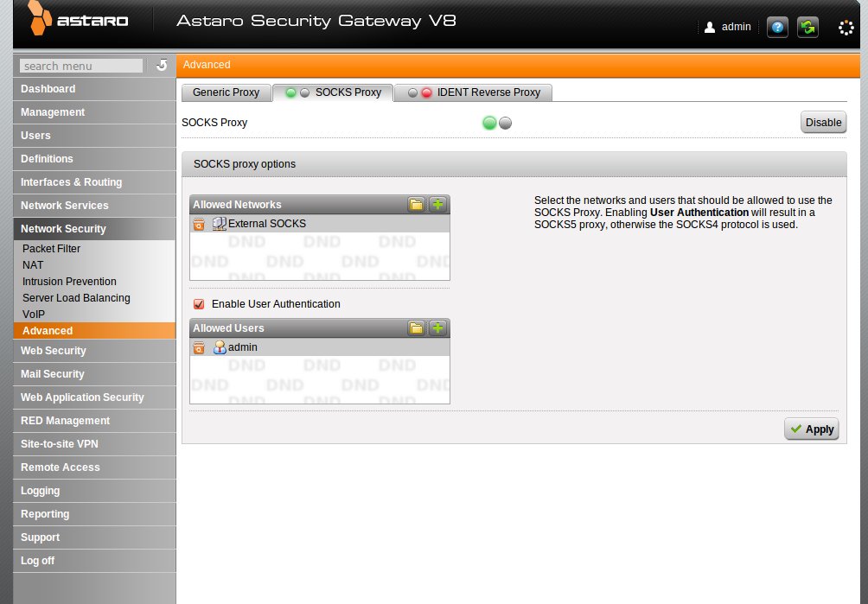The width and height of the screenshot is (868, 604).
Task: Click the Apply button
Action: click(812, 429)
